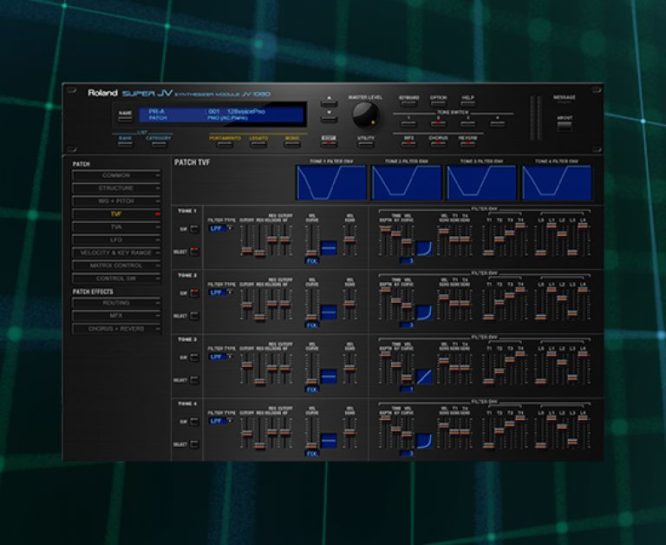Switch to the TVA patch page
666x545 pixels.
point(117,227)
